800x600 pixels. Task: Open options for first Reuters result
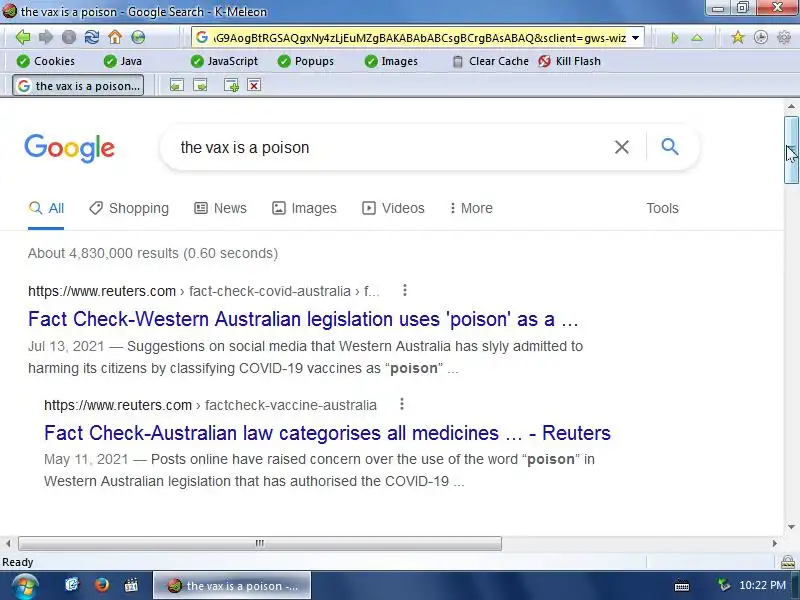405,290
